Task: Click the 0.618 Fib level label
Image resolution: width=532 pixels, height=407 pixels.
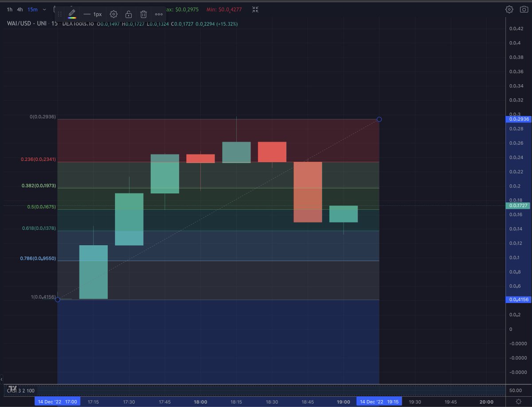Action: pyautogui.click(x=39, y=228)
